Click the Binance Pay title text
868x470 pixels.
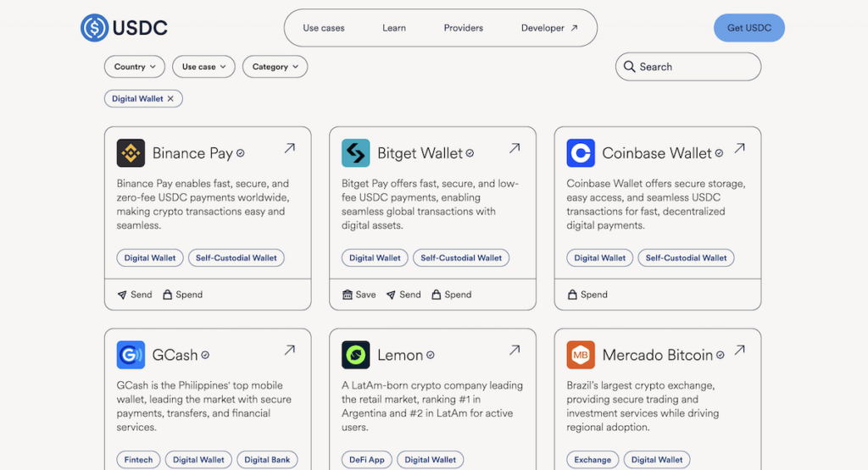coord(192,153)
